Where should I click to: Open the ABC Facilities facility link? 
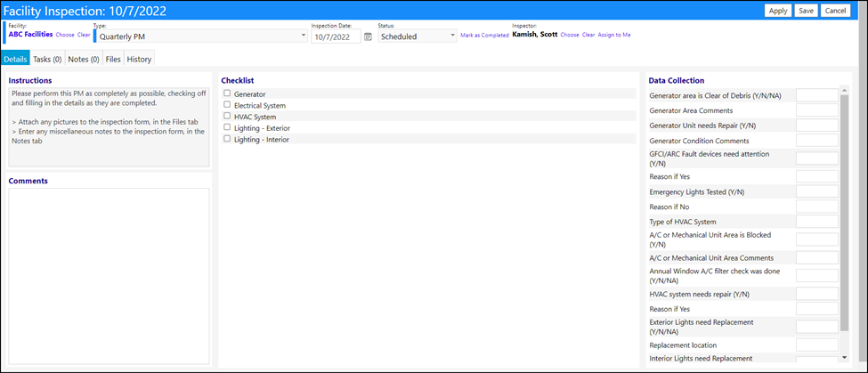coord(31,35)
